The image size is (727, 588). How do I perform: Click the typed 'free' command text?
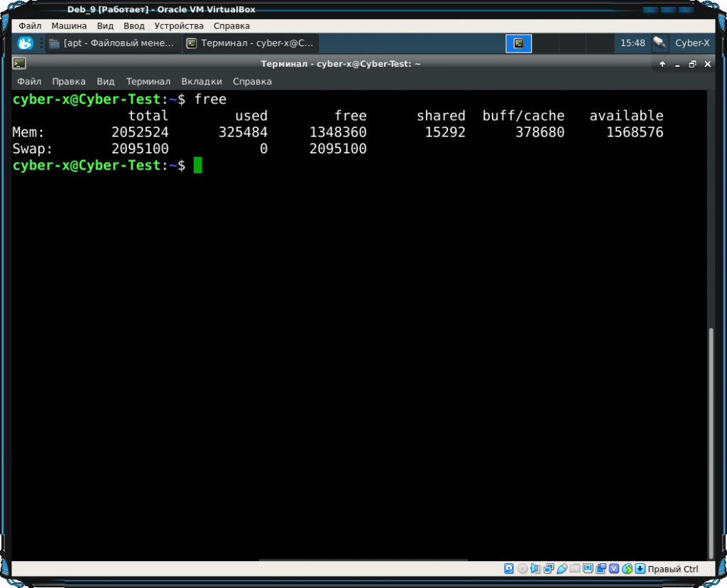(x=210, y=99)
